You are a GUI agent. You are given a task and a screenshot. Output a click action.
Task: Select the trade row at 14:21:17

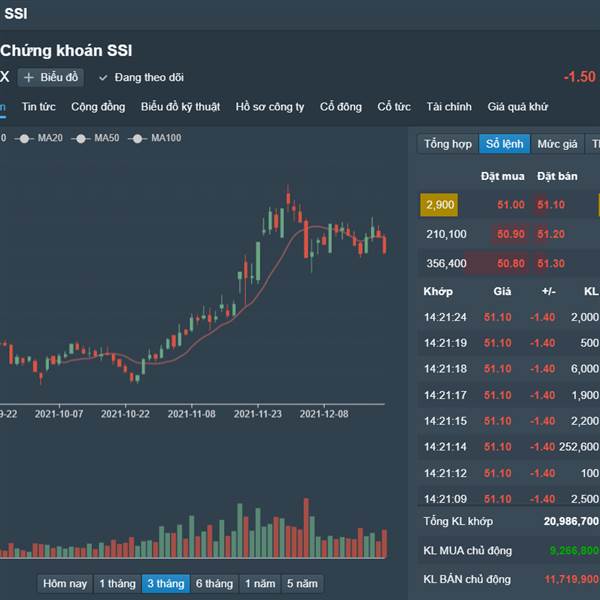pos(510,395)
